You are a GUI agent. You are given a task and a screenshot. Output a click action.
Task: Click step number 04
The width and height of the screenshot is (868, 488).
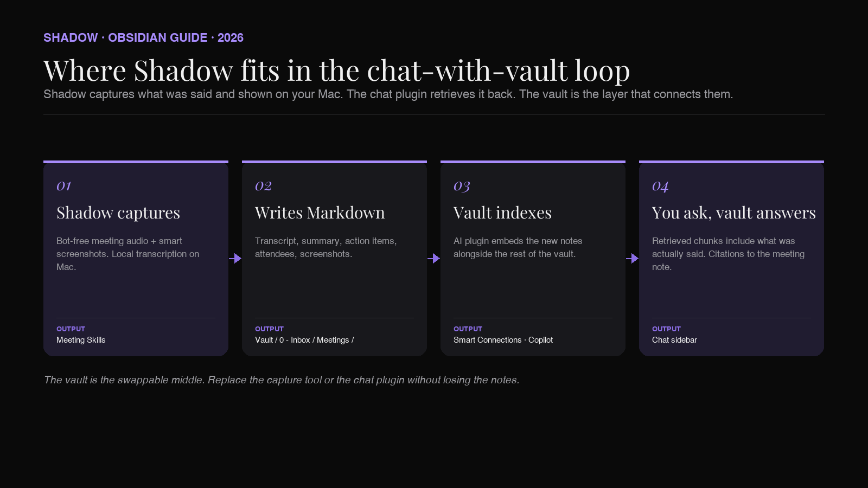pyautogui.click(x=660, y=187)
